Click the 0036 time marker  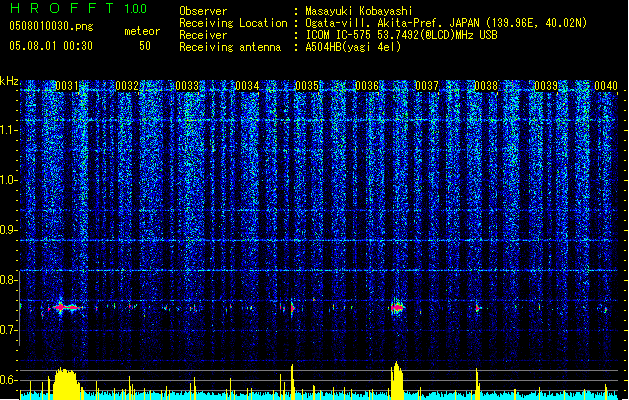point(367,86)
